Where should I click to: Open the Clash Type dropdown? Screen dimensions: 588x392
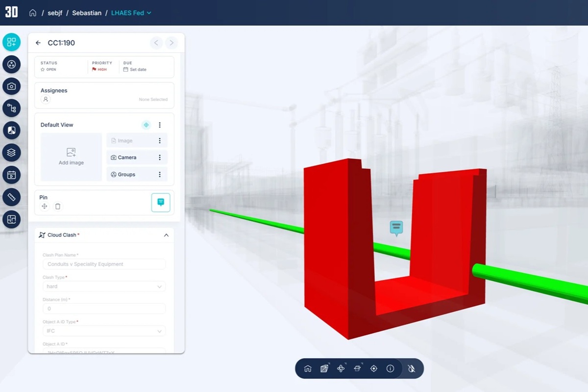click(104, 287)
